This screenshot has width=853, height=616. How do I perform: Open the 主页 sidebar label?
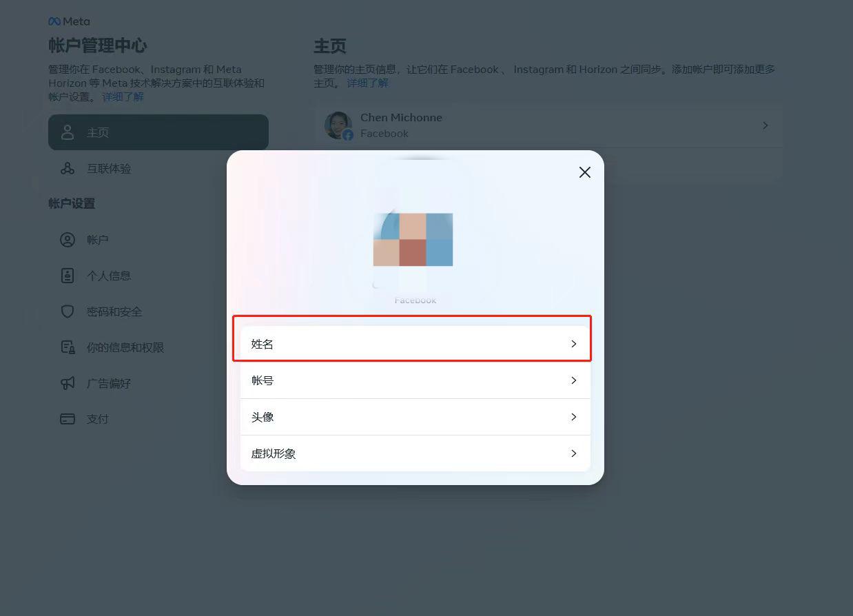click(x=98, y=132)
